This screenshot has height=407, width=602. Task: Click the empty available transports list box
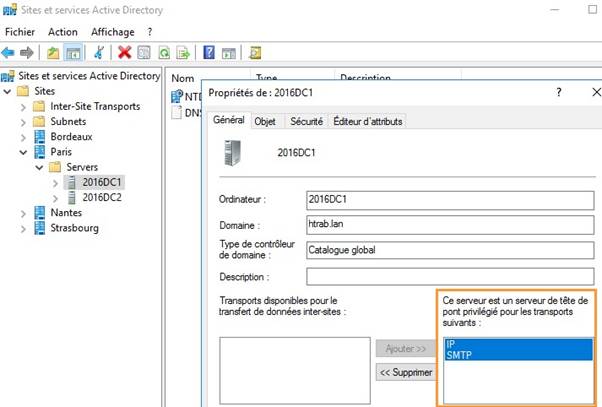[x=295, y=371]
